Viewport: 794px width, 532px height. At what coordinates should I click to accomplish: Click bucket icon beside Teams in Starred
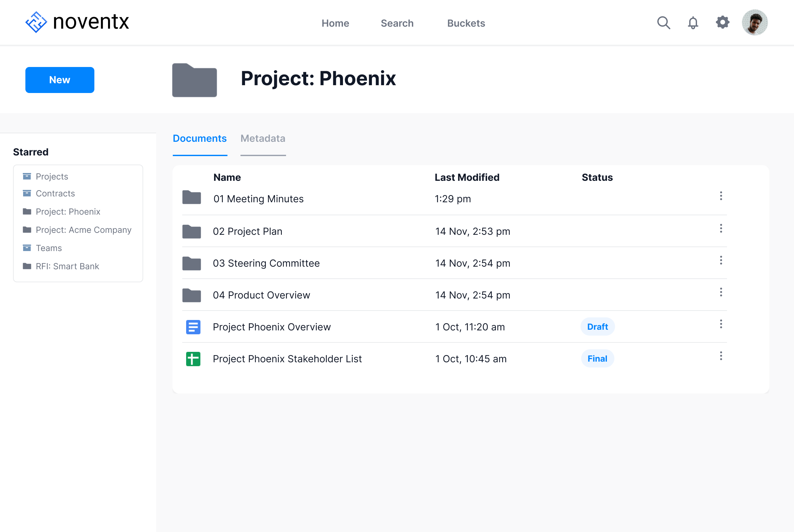(x=27, y=248)
